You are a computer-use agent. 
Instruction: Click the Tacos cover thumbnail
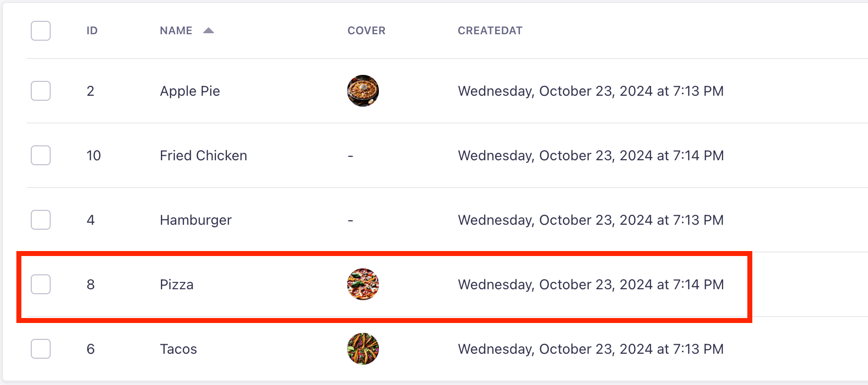[363, 349]
